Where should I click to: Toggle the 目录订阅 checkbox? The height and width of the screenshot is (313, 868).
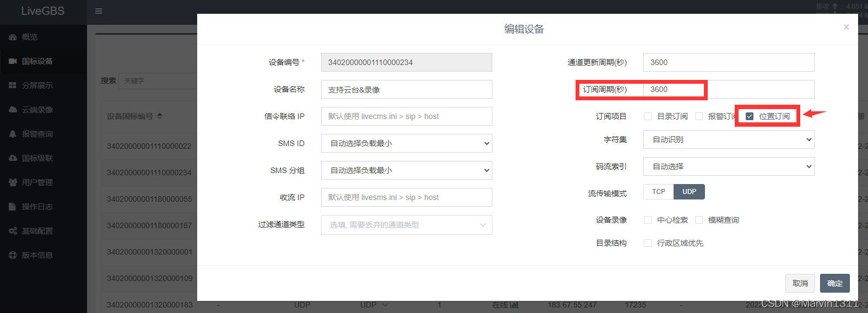click(648, 116)
